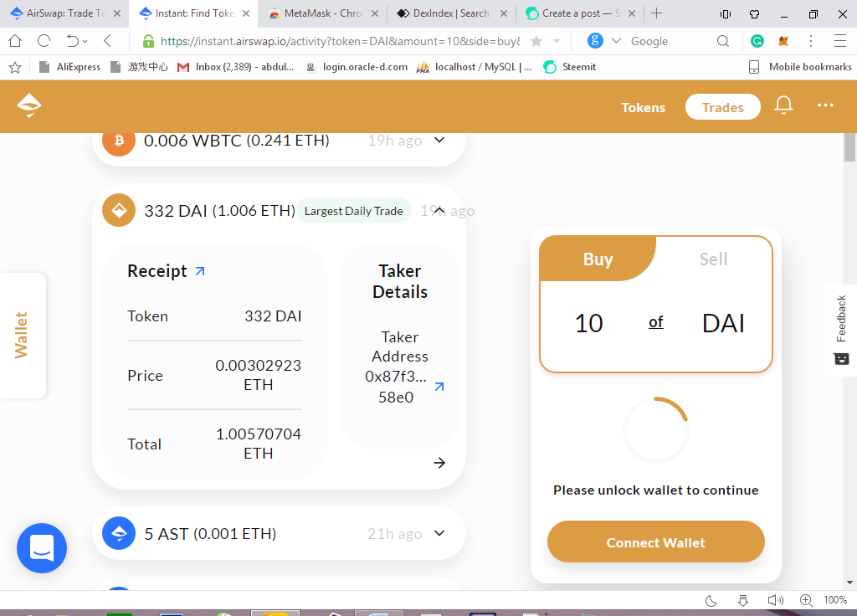Toggle night mode moon icon

coord(711,601)
